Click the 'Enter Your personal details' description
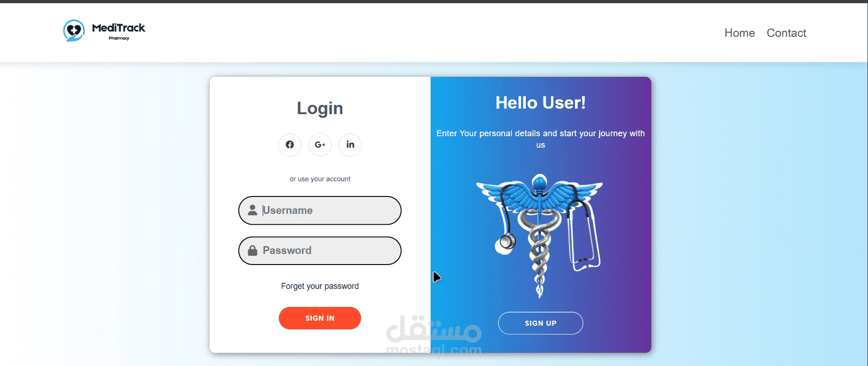This screenshot has width=868, height=366. [541, 139]
